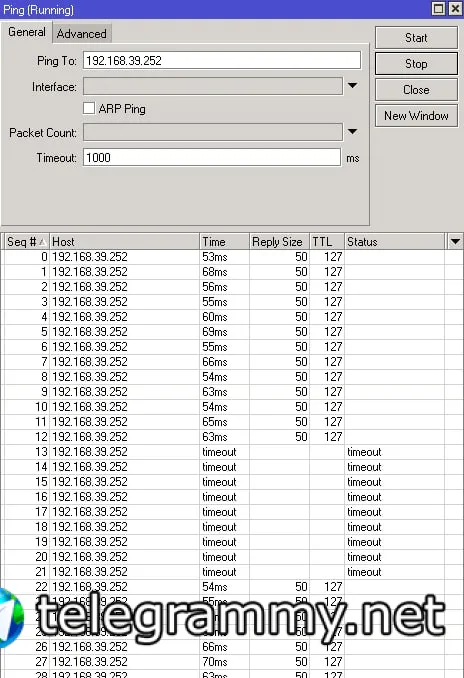This screenshot has height=678, width=464.
Task: Click the Close button
Action: 416,90
